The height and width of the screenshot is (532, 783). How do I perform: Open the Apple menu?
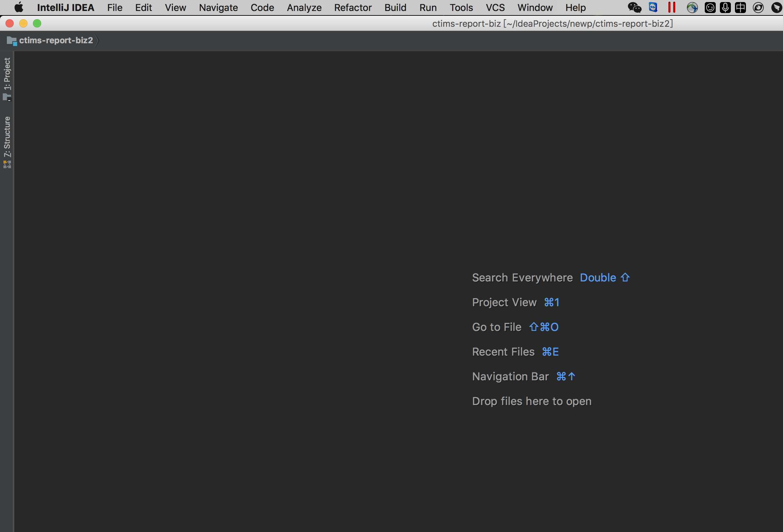coord(19,7)
